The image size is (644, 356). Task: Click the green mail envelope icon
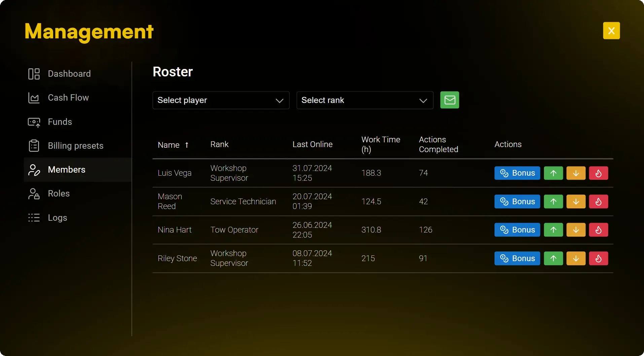(x=450, y=100)
